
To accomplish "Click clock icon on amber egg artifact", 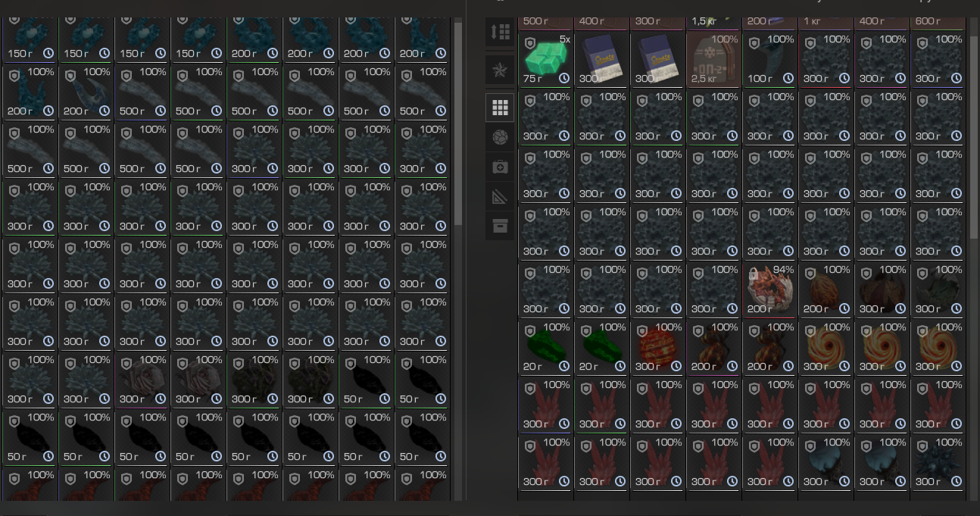I will [x=844, y=308].
